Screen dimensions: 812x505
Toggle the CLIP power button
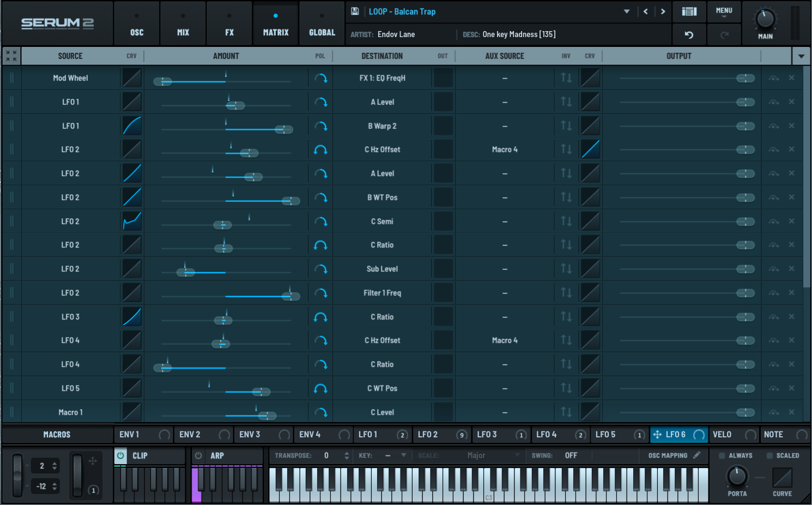point(120,455)
